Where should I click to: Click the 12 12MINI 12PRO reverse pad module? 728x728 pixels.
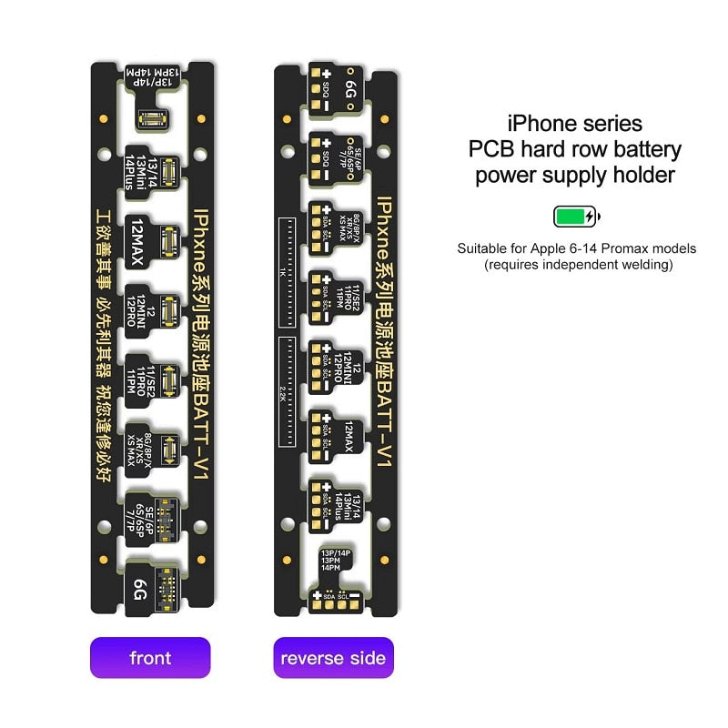336,367
